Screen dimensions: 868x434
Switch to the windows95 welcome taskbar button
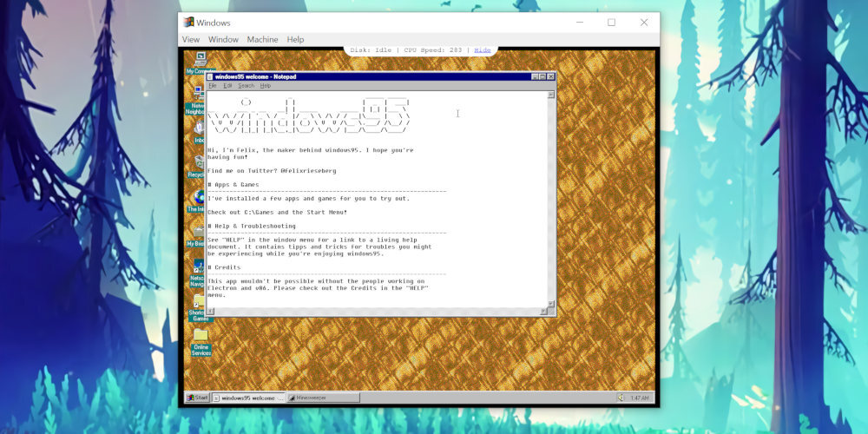pos(248,398)
